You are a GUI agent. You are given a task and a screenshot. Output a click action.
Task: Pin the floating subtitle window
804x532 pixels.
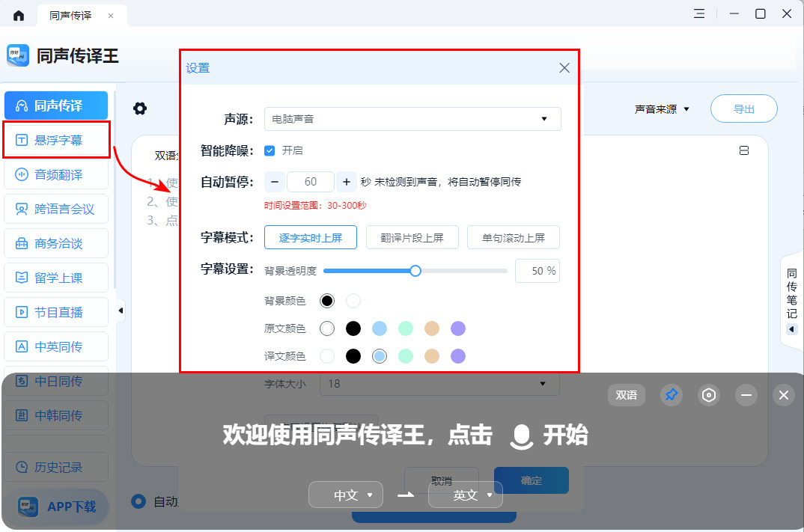point(671,394)
